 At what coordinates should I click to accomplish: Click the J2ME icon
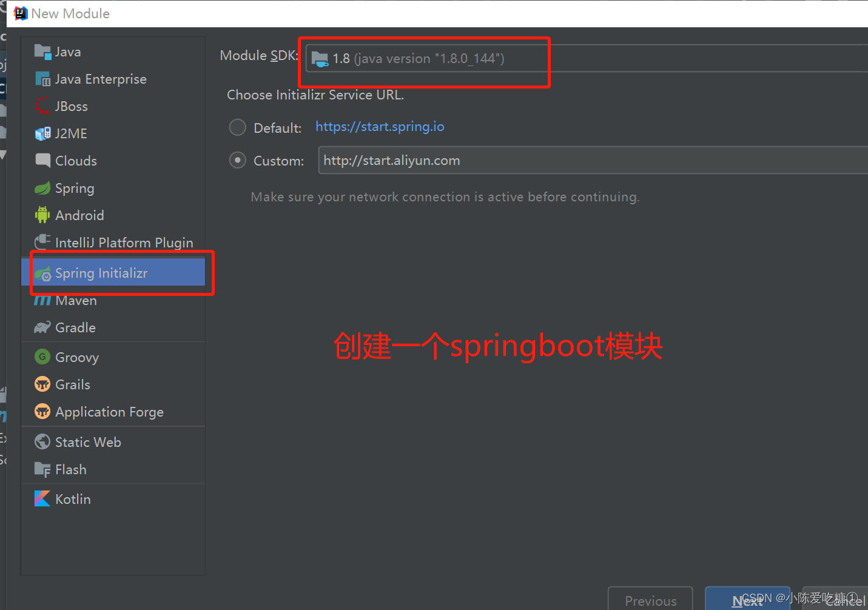[x=42, y=134]
